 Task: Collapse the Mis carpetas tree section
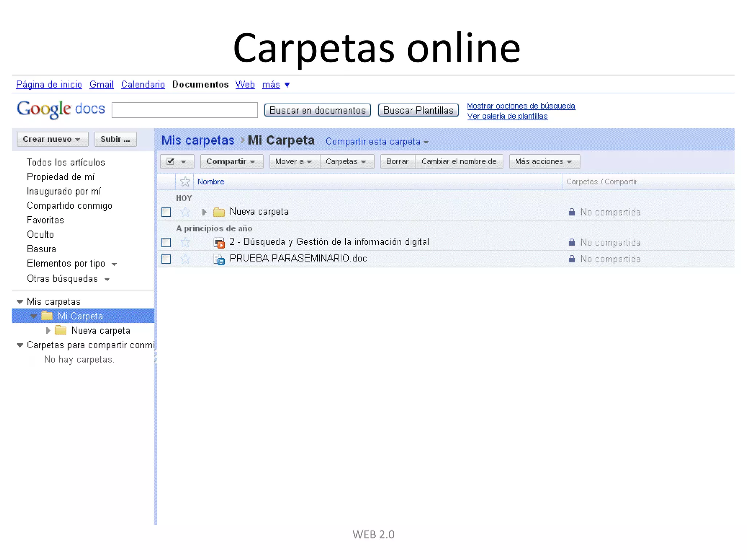coord(20,302)
